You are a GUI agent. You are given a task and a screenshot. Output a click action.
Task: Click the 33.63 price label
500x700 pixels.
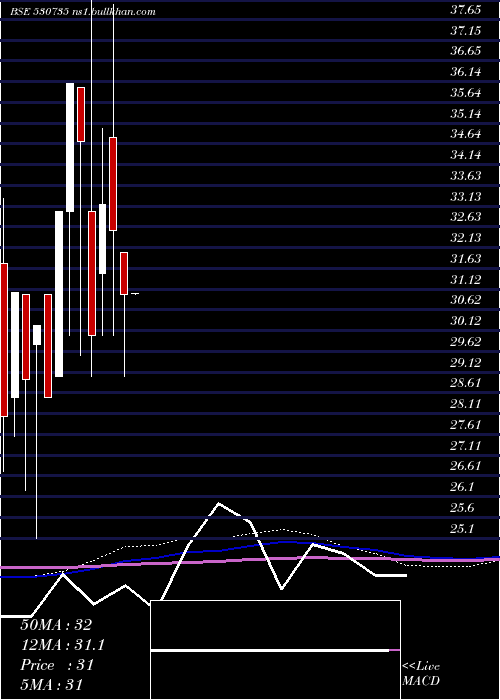[466, 175]
